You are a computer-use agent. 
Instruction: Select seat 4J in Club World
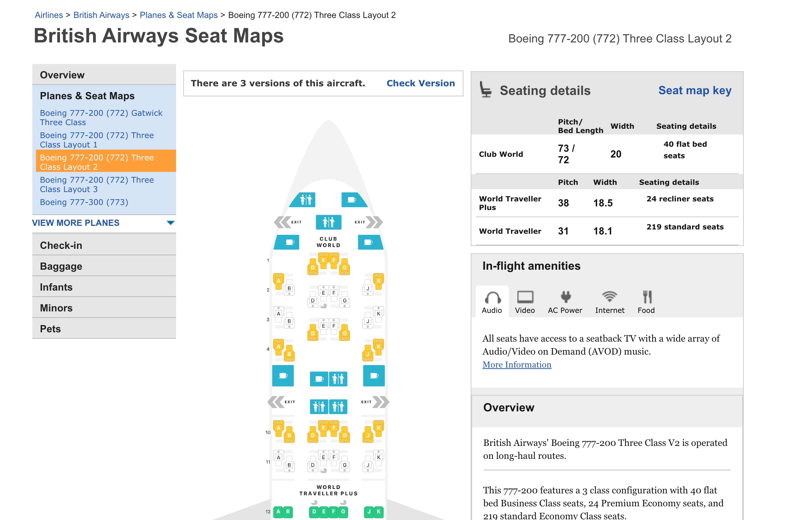coord(368,354)
